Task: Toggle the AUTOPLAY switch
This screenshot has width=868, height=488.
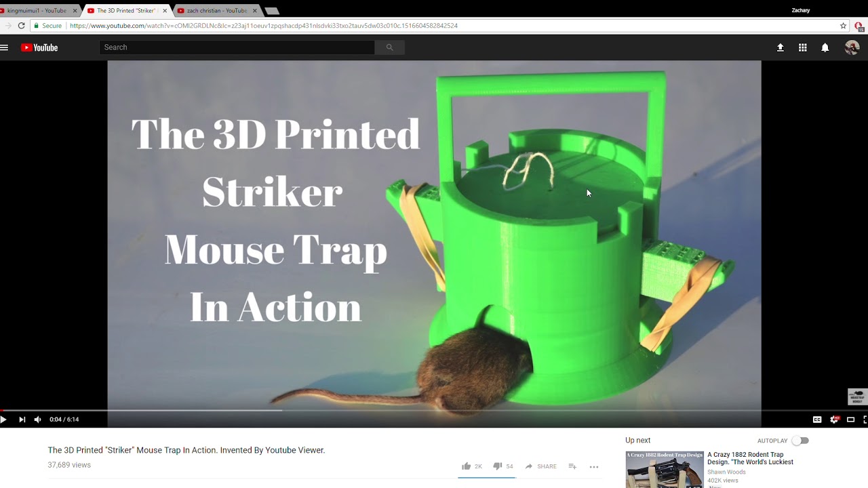Action: click(800, 441)
